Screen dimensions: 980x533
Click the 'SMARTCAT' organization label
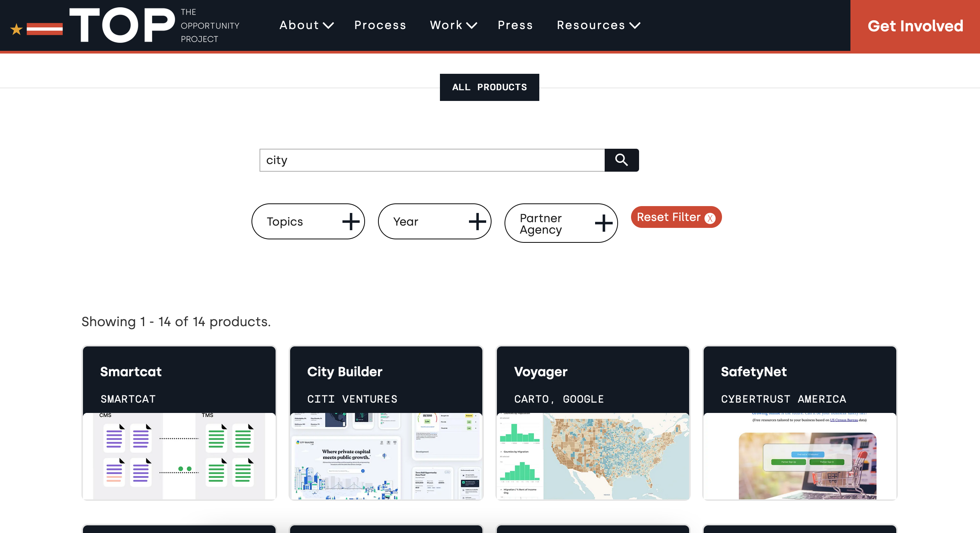(128, 399)
